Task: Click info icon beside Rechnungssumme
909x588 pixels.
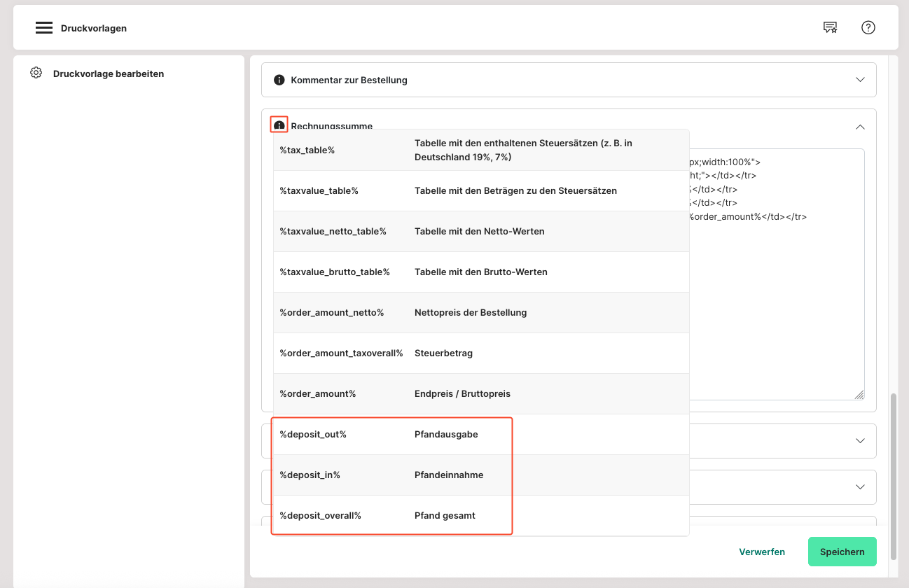Action: [x=279, y=125]
